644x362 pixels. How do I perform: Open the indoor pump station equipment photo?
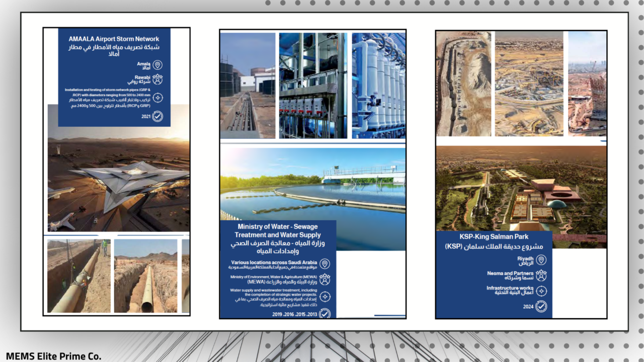tap(313, 85)
